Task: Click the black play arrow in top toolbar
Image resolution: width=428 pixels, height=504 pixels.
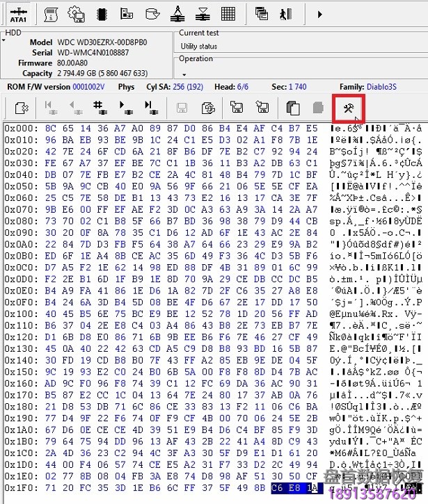Action: 319,15
